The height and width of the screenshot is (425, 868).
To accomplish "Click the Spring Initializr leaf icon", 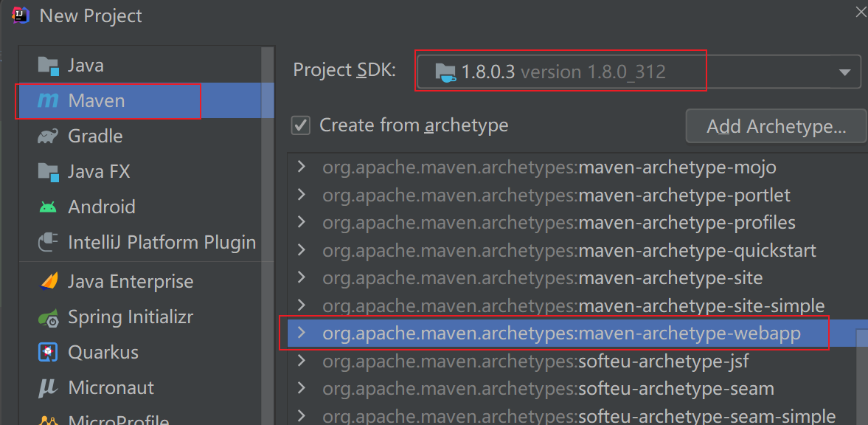I will (49, 317).
